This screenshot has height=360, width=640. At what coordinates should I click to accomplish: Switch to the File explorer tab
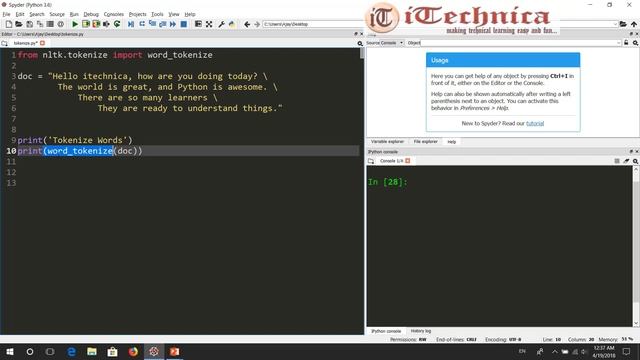[425, 142]
